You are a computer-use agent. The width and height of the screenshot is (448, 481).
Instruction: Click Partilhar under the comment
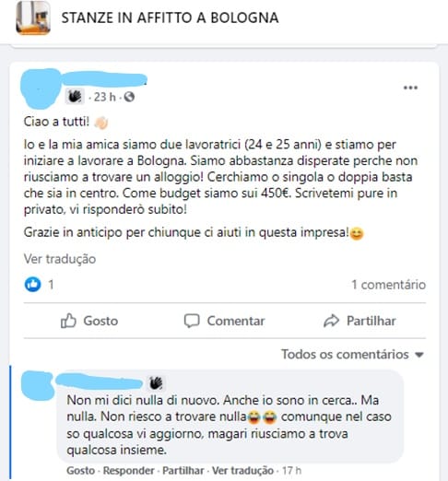tap(183, 471)
